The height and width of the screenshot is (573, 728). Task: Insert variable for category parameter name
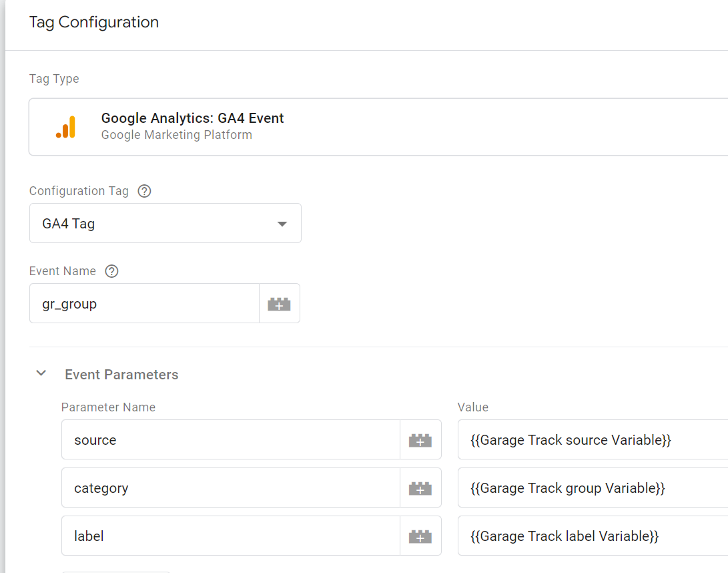click(420, 488)
